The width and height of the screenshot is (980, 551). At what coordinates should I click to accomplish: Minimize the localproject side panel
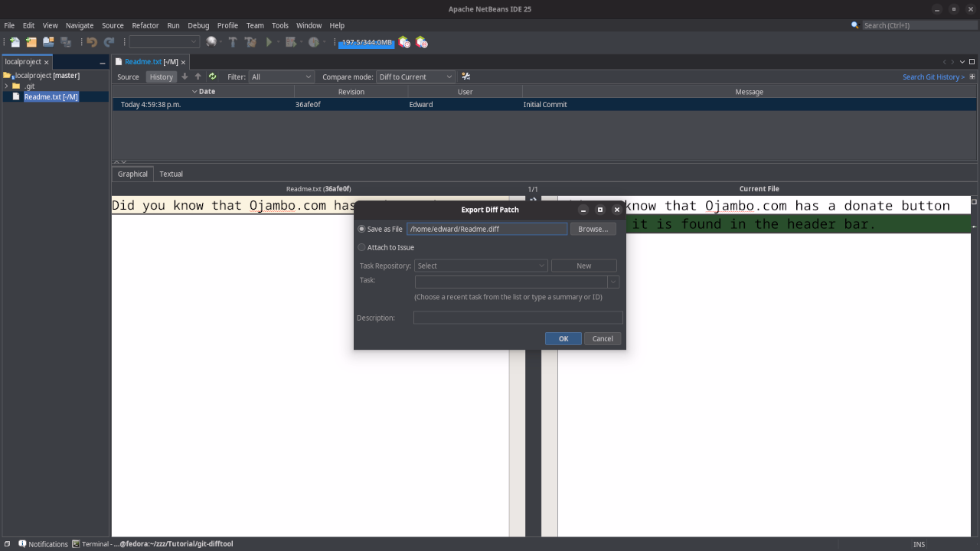coord(102,62)
